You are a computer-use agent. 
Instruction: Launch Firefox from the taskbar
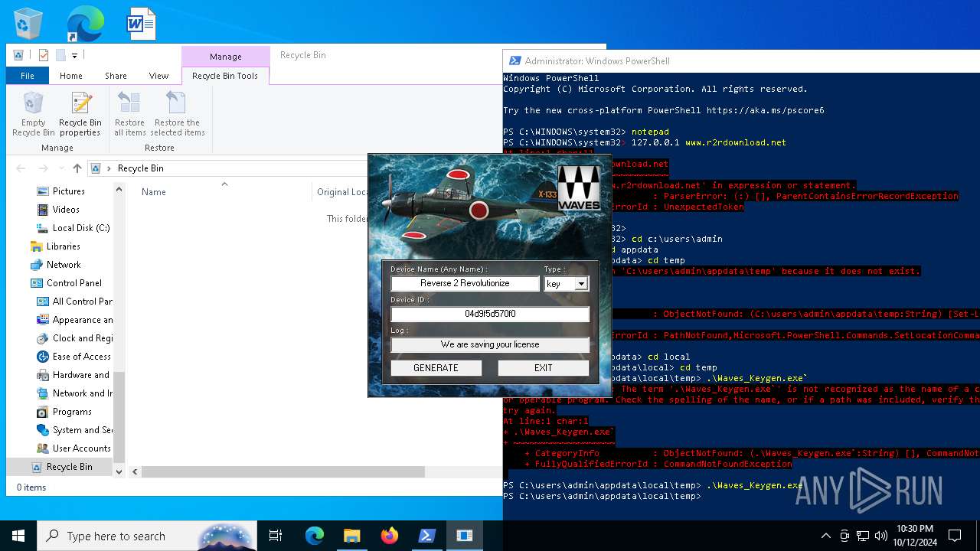click(389, 536)
